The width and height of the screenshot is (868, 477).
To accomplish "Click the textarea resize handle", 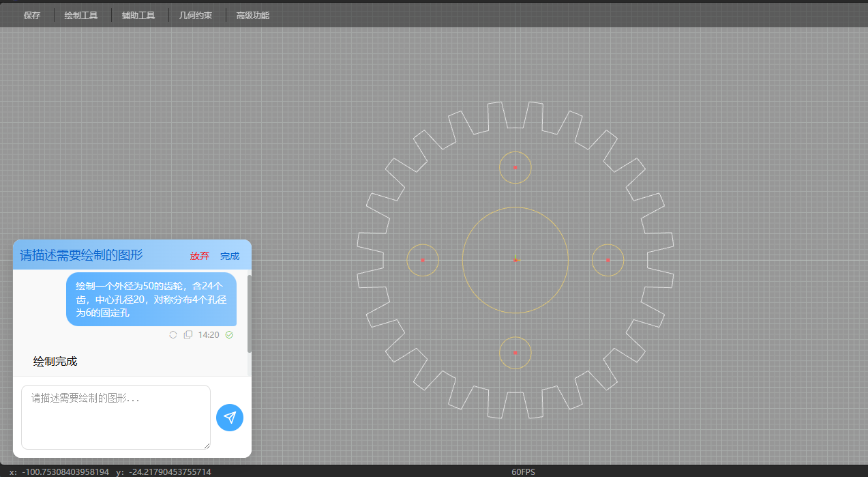I will pyautogui.click(x=207, y=446).
